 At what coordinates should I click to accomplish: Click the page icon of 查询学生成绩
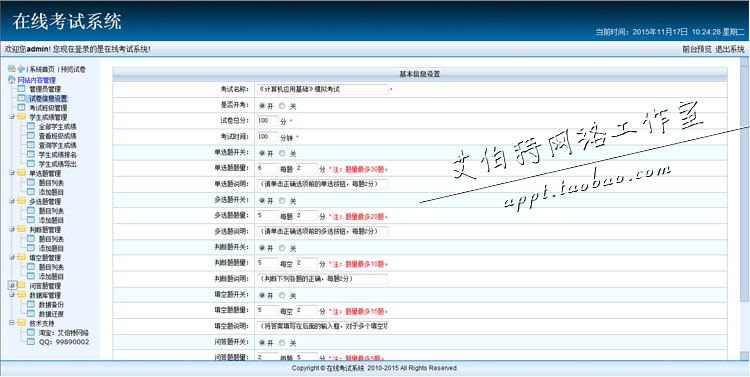pos(31,145)
